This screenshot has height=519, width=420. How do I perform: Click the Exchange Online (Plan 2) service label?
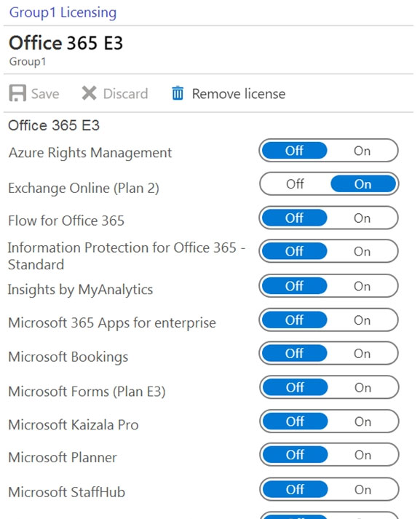pyautogui.click(x=84, y=188)
